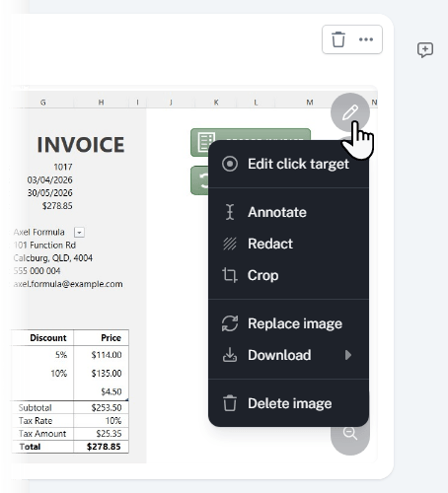Open the three-dot more options menu
Screen dimensions: 448x493
tap(366, 39)
